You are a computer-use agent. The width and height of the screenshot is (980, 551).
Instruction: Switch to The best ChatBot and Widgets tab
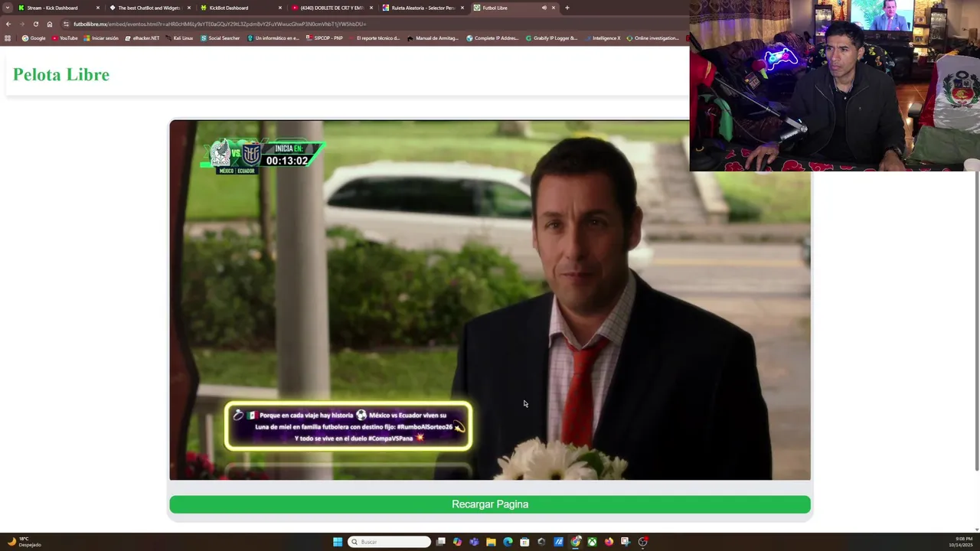tap(149, 8)
